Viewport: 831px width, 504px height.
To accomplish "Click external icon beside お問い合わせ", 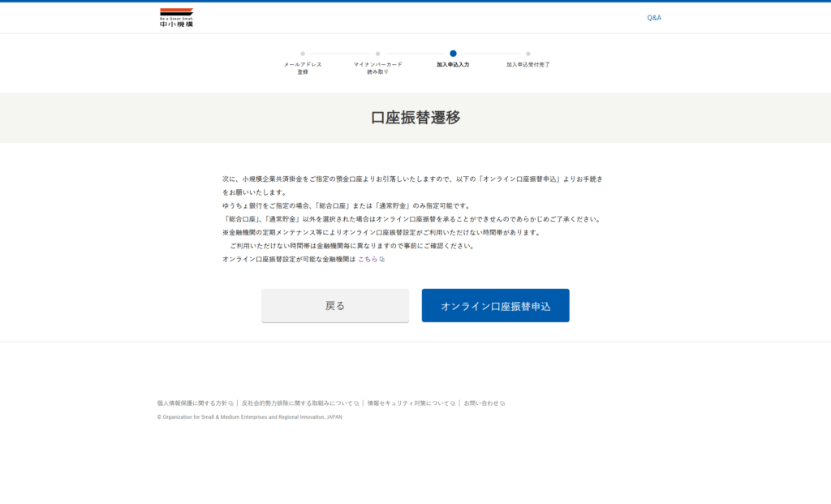I will (x=502, y=403).
